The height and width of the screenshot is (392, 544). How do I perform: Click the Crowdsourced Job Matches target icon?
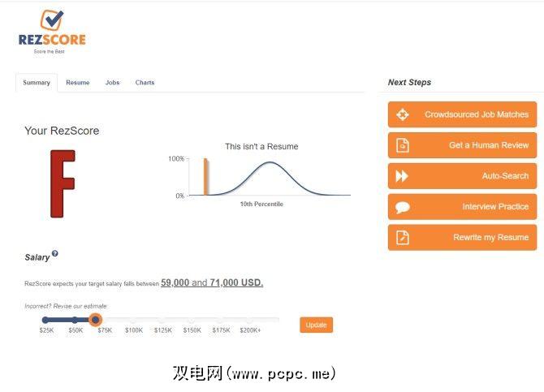(x=403, y=114)
